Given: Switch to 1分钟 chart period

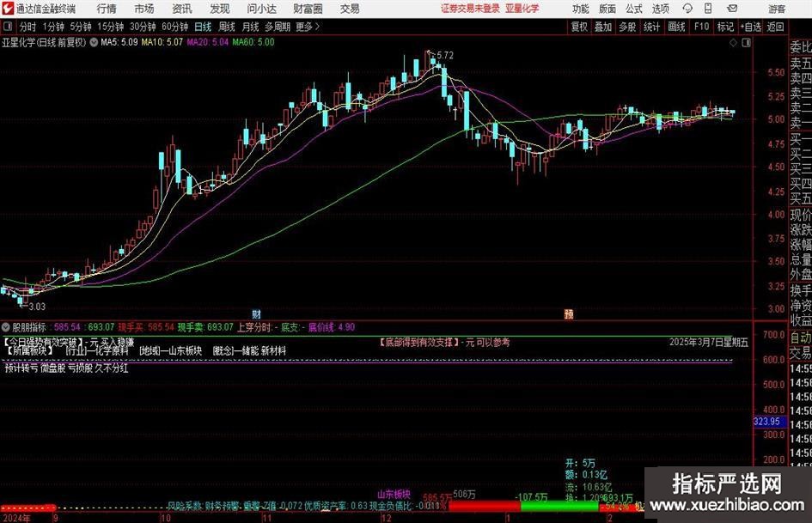Looking at the screenshot, I should (x=53, y=27).
